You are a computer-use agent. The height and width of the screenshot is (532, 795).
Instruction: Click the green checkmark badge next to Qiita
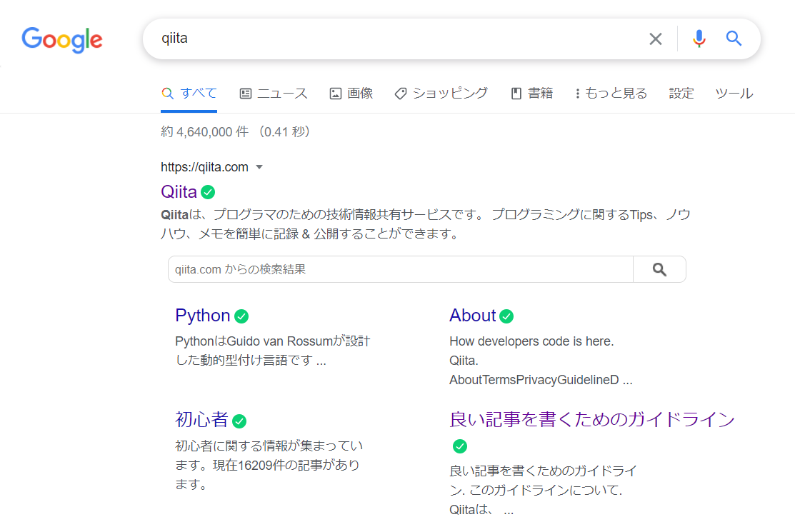208,192
